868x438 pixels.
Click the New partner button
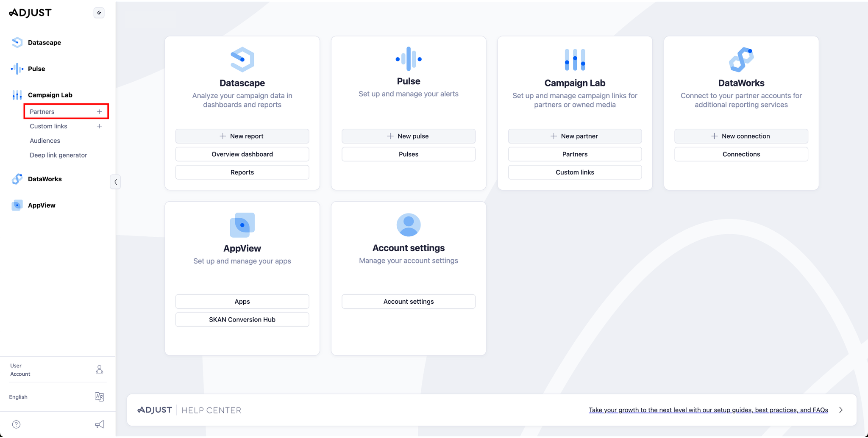575,136
